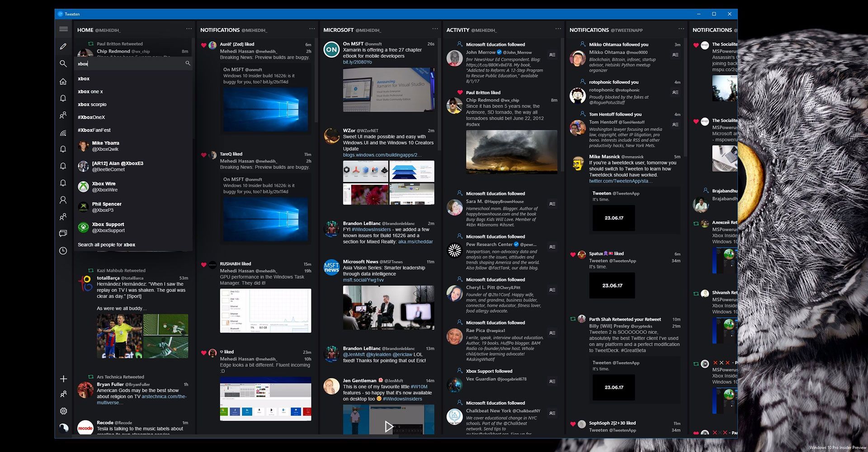The image size is (868, 452).
Task: Click follow icon beside Tom Hentoff
Action: click(675, 124)
